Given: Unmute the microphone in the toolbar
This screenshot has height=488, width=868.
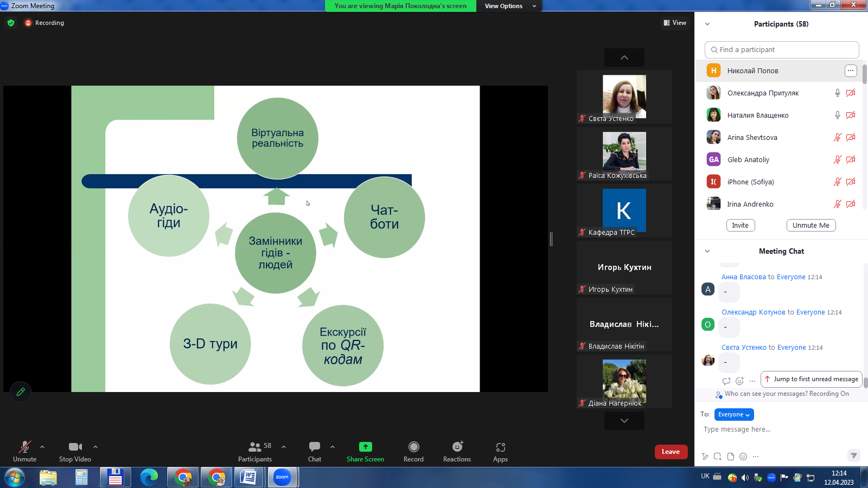Looking at the screenshot, I should click(24, 447).
